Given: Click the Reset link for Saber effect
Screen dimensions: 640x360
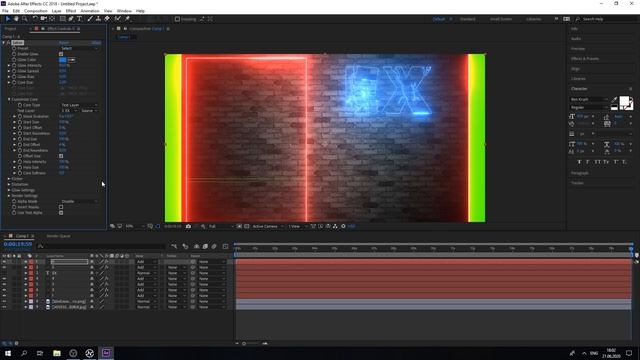Looking at the screenshot, I should [x=64, y=42].
